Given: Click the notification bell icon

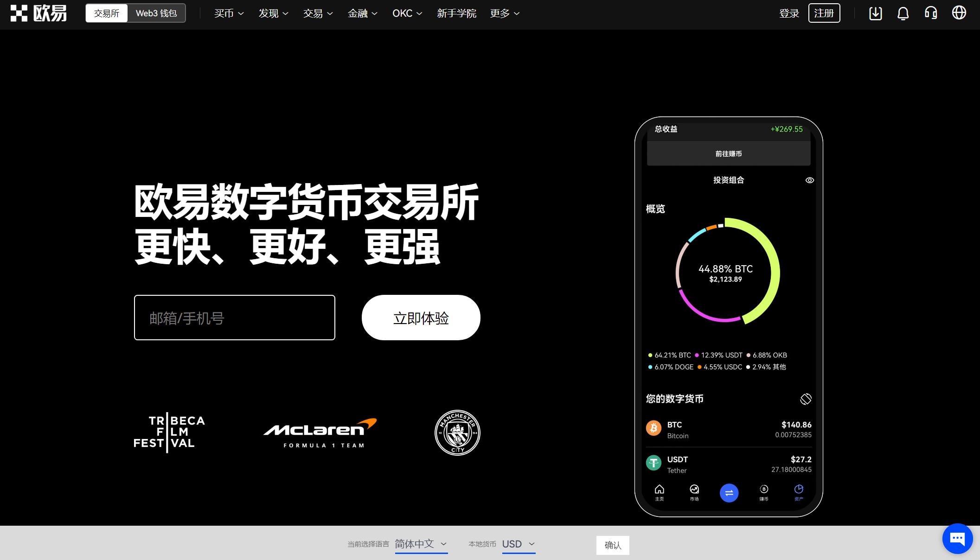Looking at the screenshot, I should (x=903, y=13).
